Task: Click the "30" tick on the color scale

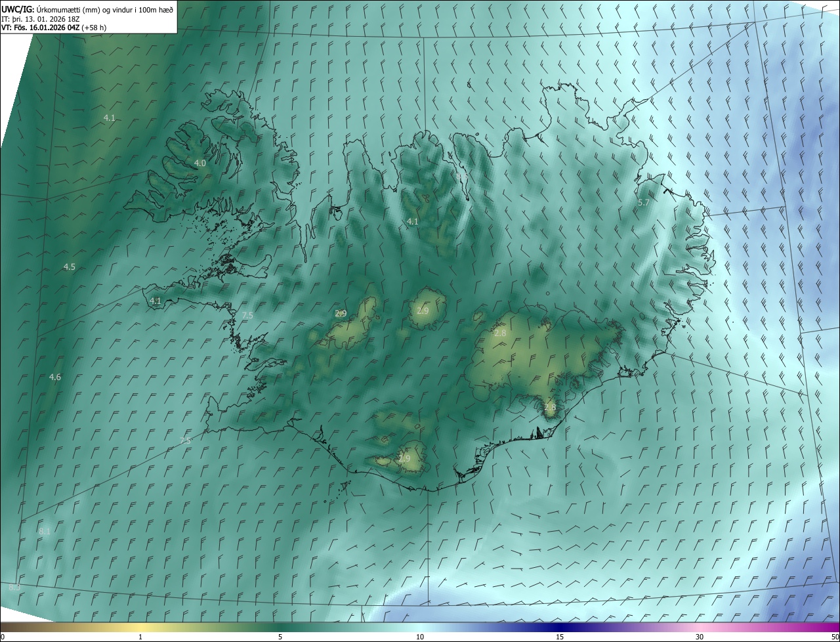Action: click(700, 637)
